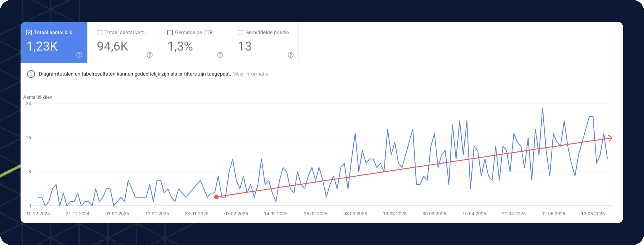Click the red dot starting the trend line
The height and width of the screenshot is (245, 644).
click(x=216, y=197)
